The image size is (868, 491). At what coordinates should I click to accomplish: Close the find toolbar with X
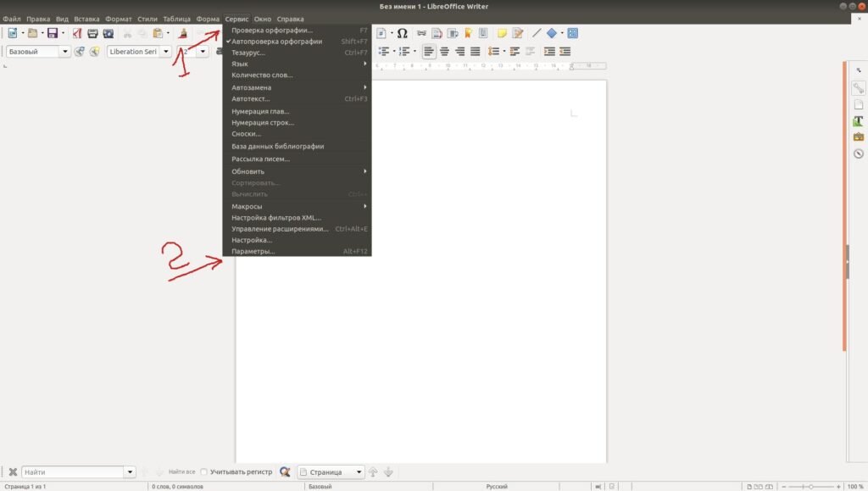(13, 471)
